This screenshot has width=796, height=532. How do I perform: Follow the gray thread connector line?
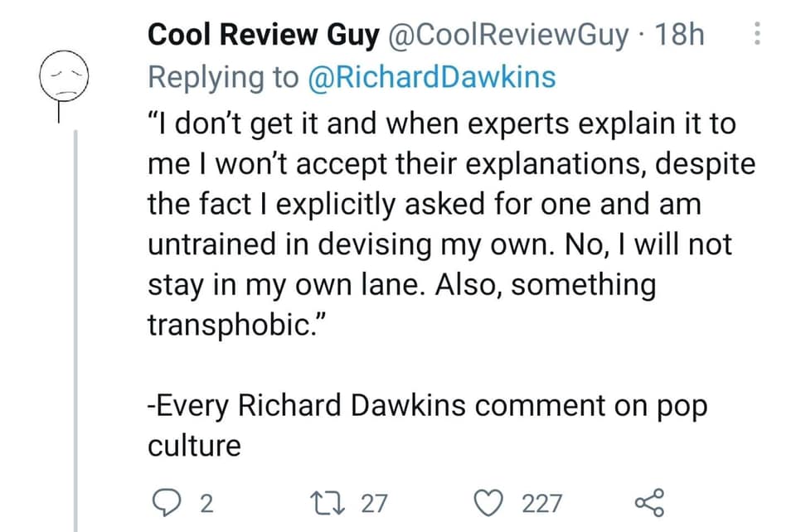[75, 331]
